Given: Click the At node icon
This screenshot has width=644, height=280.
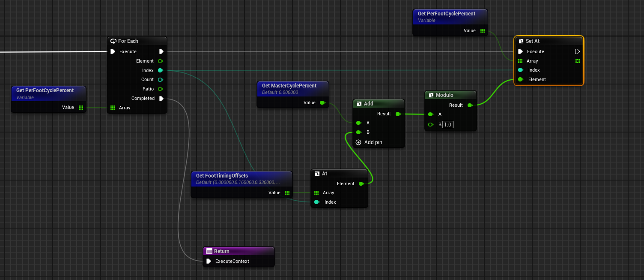Looking at the screenshot, I should pos(317,174).
